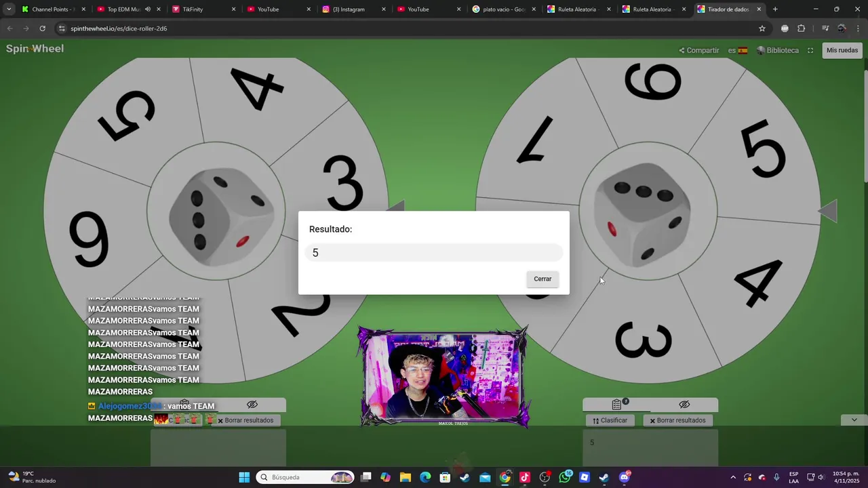Show hidden system tray icons

point(733,477)
